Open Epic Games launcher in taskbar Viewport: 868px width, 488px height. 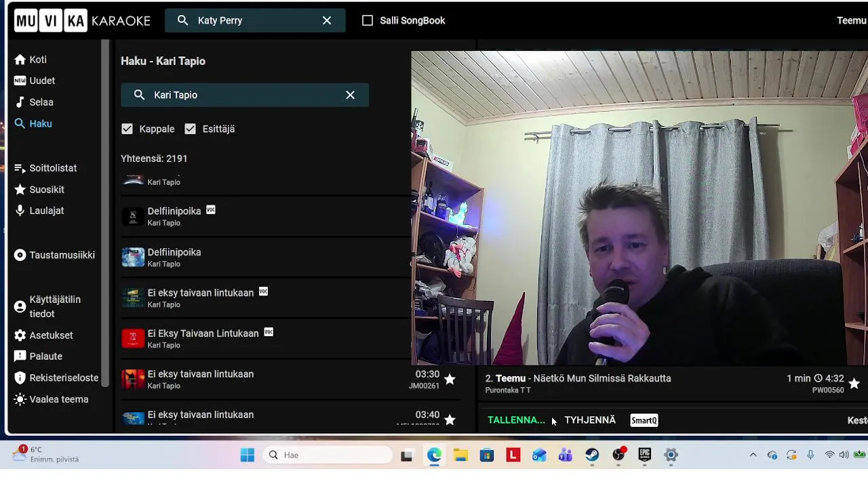644,455
